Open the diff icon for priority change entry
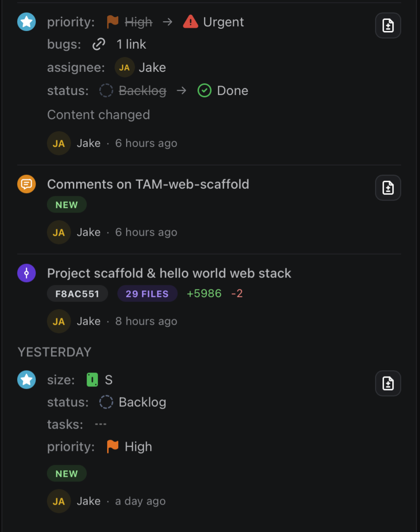This screenshot has height=532, width=420. click(x=388, y=26)
